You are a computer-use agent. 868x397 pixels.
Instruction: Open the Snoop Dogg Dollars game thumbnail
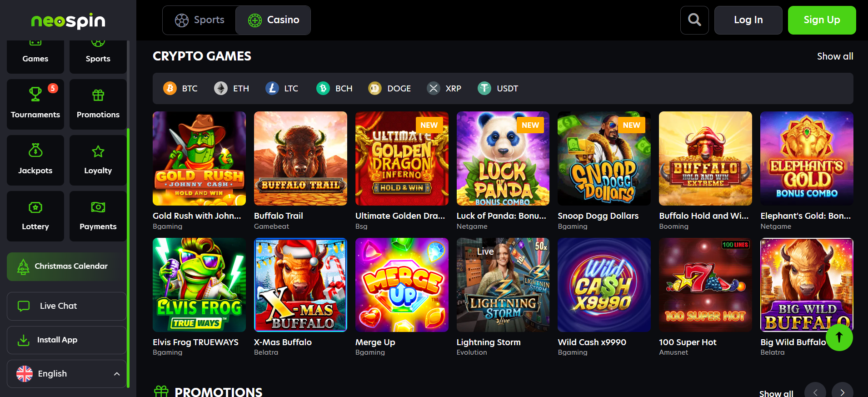(x=604, y=158)
